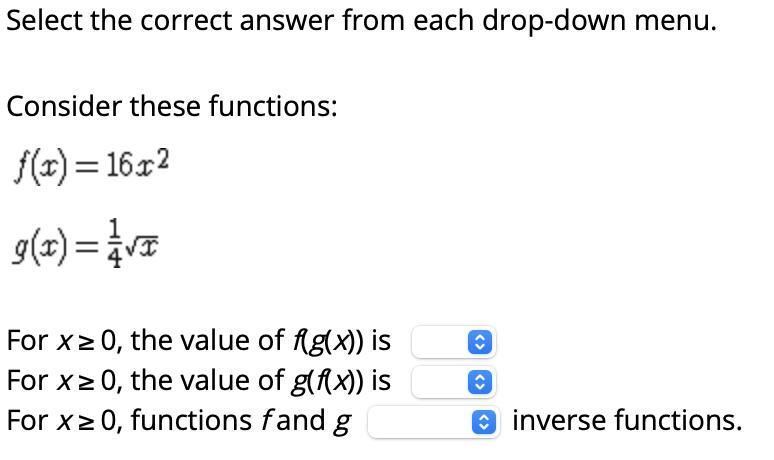Click the words 'drop-down menu' in the instruction
Viewport: 774px width, 460px height.
coord(599,21)
